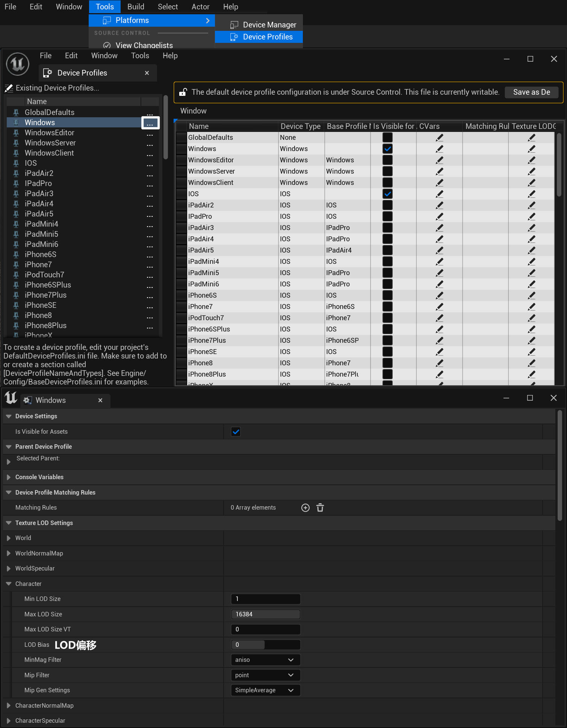Edit CVars for the IOS row
567x728 pixels.
[x=439, y=194]
